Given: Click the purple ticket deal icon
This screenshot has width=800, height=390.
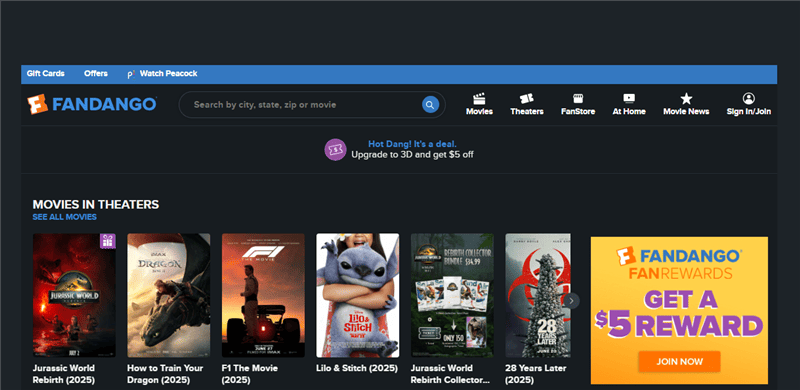Looking at the screenshot, I should pyautogui.click(x=335, y=150).
